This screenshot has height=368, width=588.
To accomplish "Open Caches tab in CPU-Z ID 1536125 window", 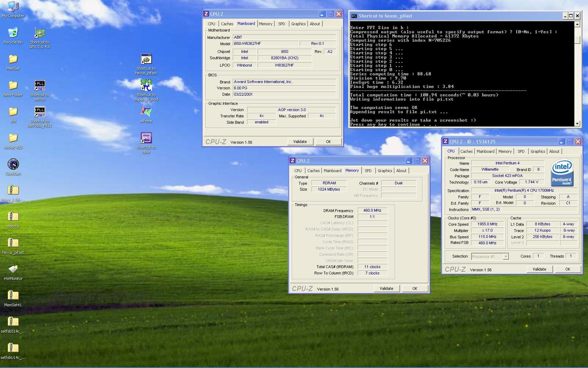I will [x=466, y=152].
